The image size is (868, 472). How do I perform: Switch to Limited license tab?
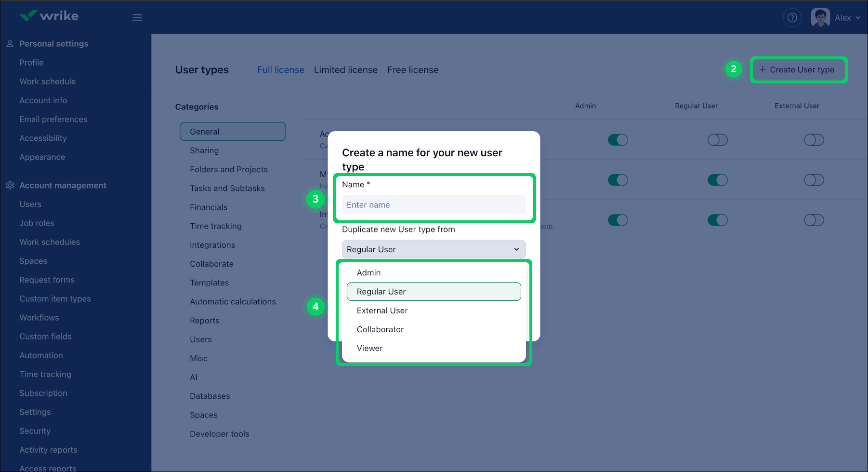pyautogui.click(x=345, y=70)
